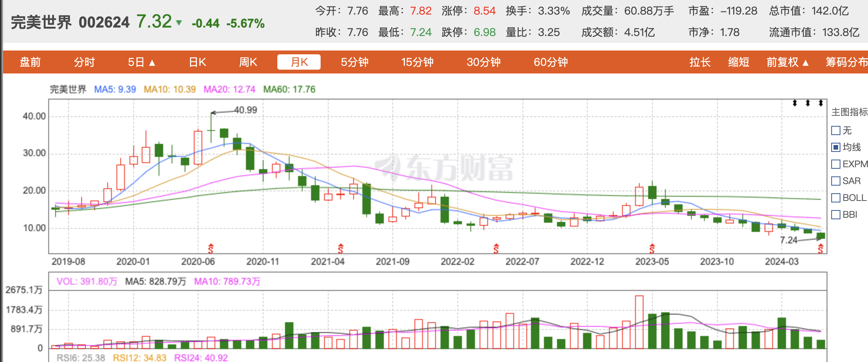
Task: Click the leftmost double-arrow icon above the chart
Action: 795,103
